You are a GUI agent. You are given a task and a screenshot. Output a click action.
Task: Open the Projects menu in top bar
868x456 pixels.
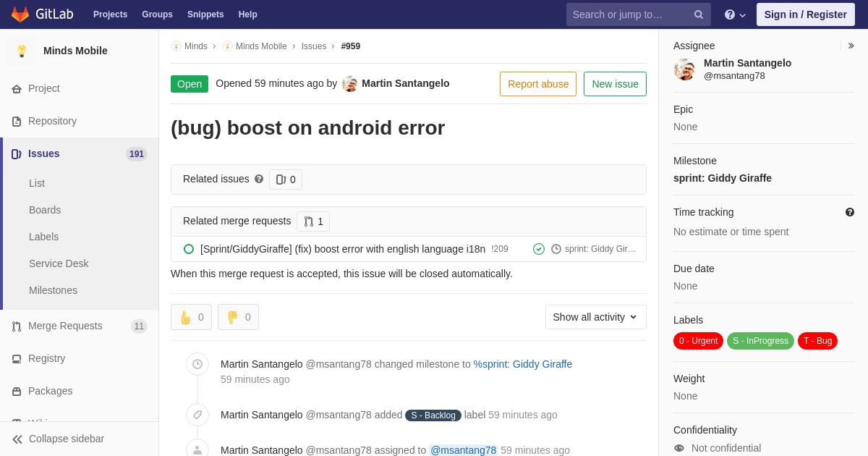tap(110, 14)
